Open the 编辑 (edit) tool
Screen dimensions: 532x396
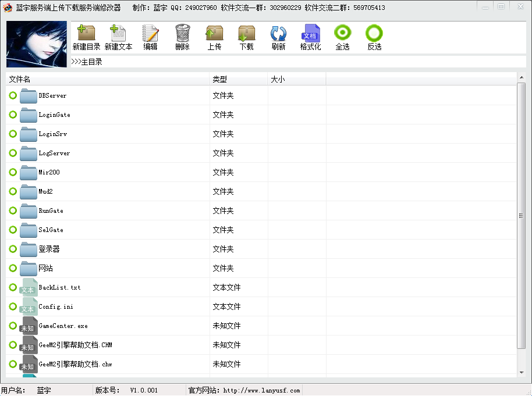coord(150,34)
